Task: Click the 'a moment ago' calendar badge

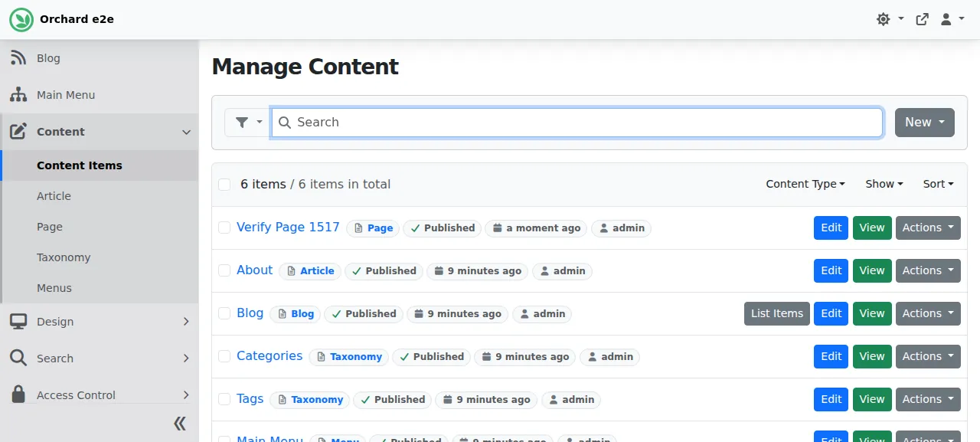Action: [536, 228]
